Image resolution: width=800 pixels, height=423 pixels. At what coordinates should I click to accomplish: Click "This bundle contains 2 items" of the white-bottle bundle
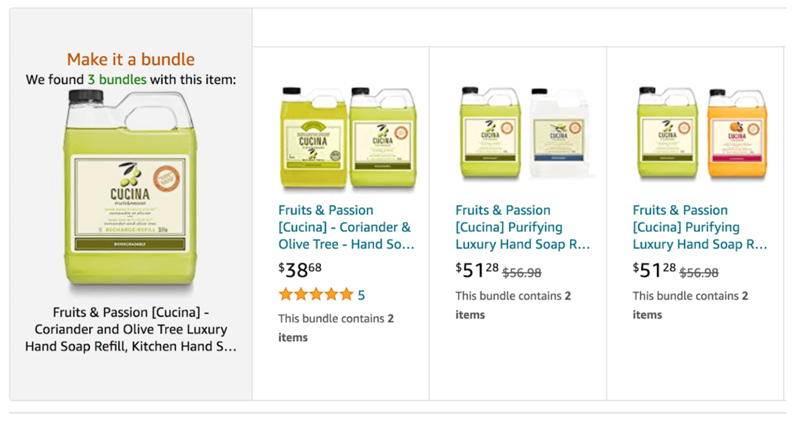512,305
